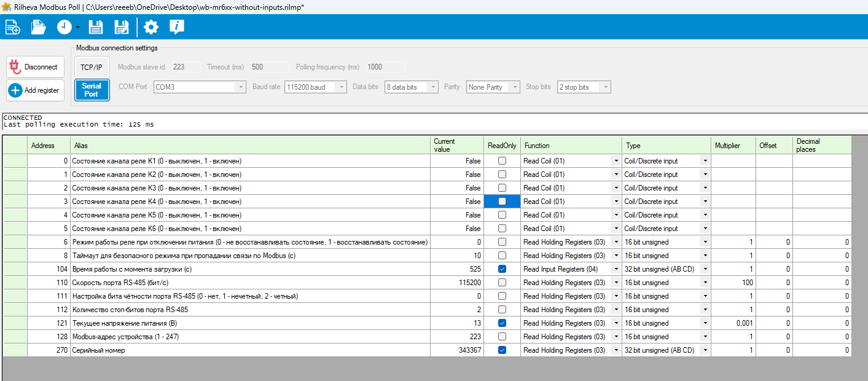Click the Multiplier cell showing 0,001
This screenshot has height=381, width=868.
point(733,323)
